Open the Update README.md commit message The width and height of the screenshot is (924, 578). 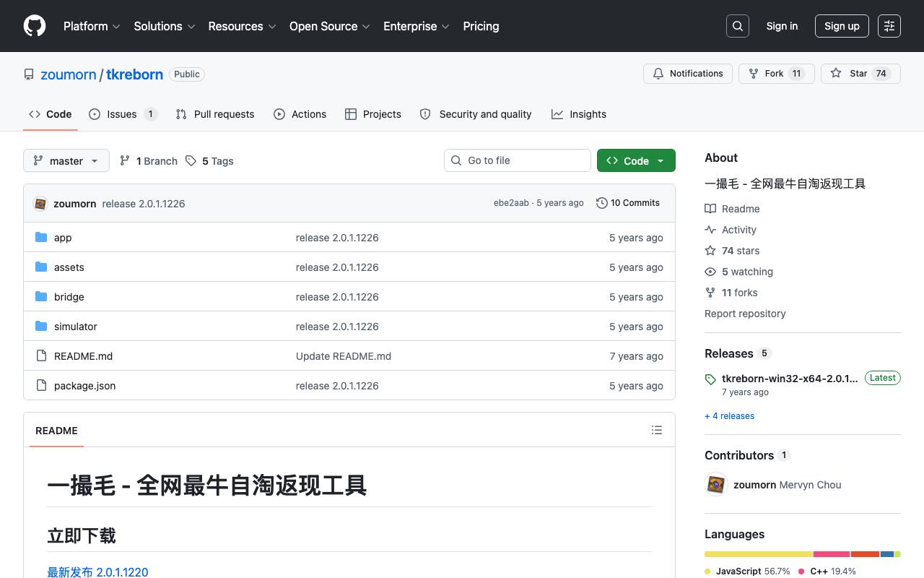click(x=344, y=356)
